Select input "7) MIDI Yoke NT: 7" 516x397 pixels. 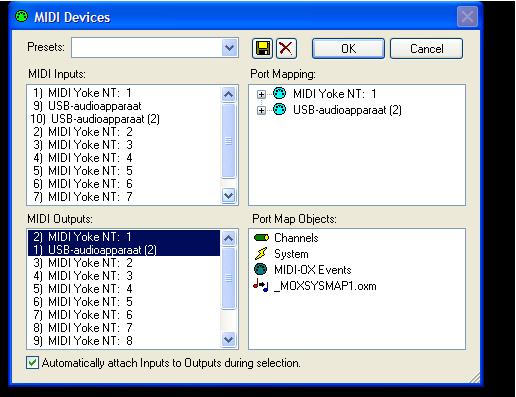point(124,197)
